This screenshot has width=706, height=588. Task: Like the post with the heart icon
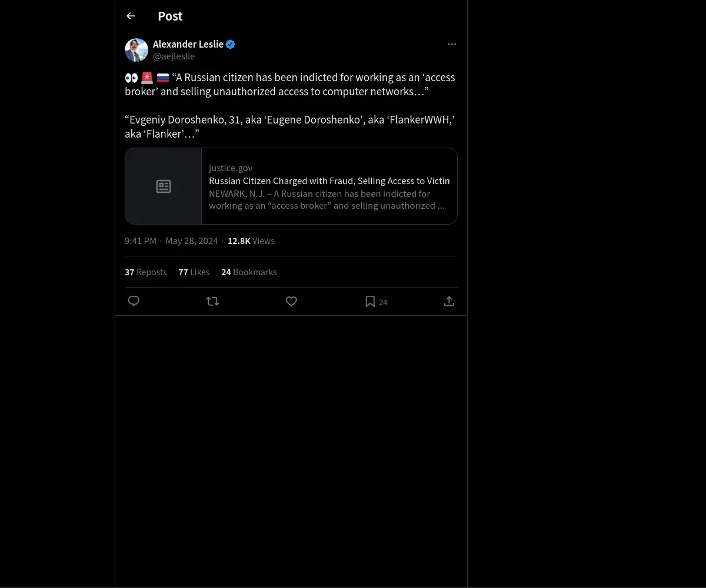click(x=291, y=301)
